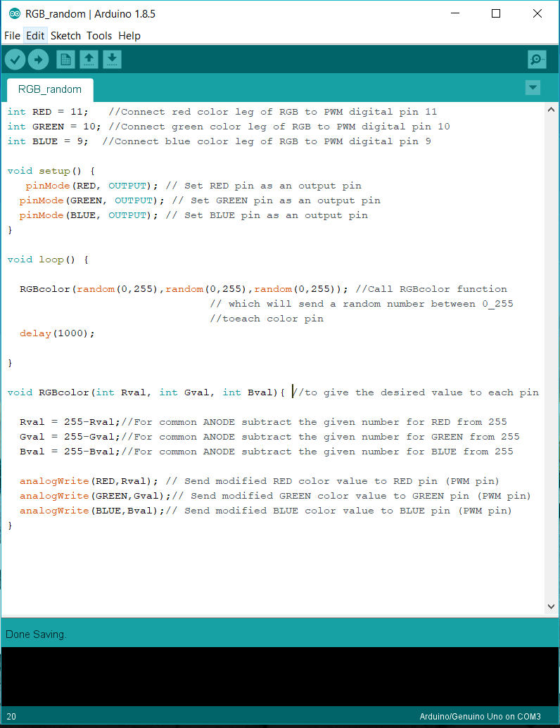The image size is (560, 728).
Task: Click the editor scrollbar up arrow
Action: coord(551,110)
